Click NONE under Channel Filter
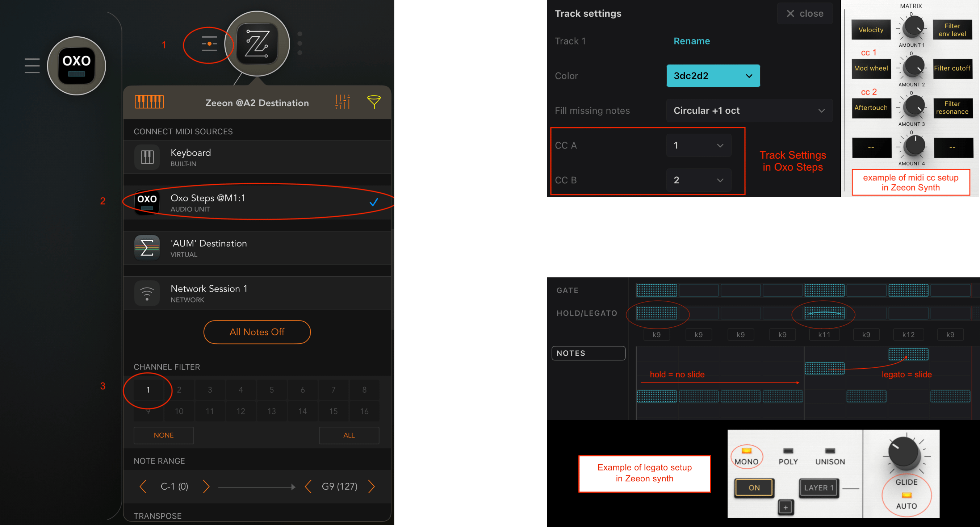Viewport: 980px width, 527px height. pyautogui.click(x=164, y=435)
